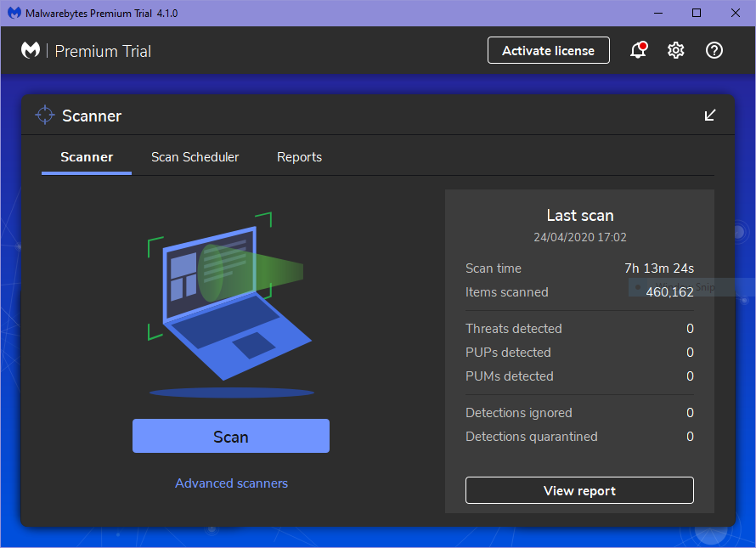Click the Malwarebytes logo in header
This screenshot has height=548, width=756.
pos(31,50)
